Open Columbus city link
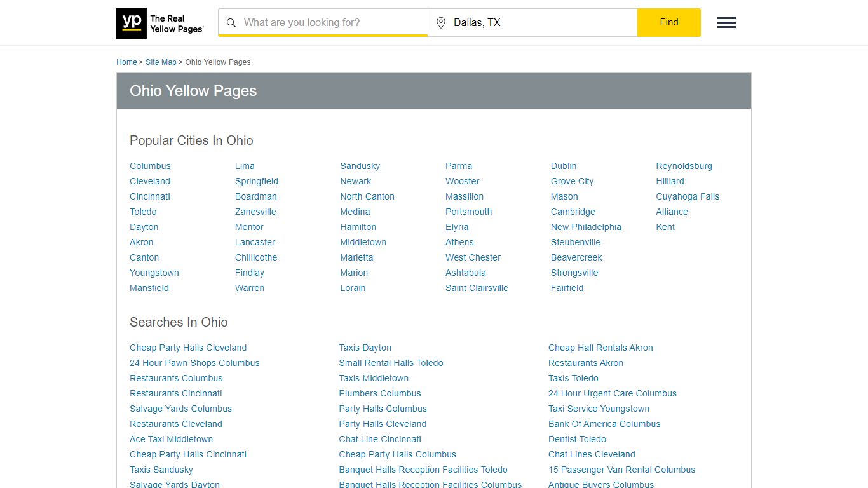The width and height of the screenshot is (868, 488). coord(150,166)
